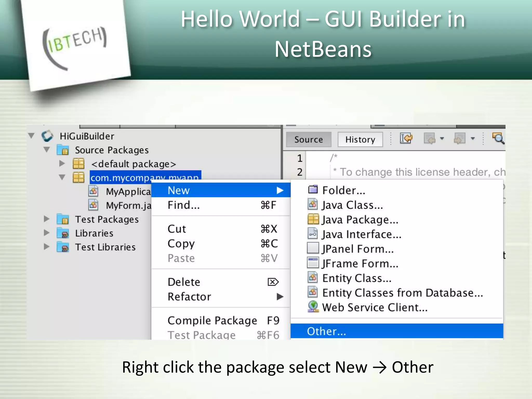
Task: Click the Find Selection magnifier icon
Action: [x=498, y=138]
